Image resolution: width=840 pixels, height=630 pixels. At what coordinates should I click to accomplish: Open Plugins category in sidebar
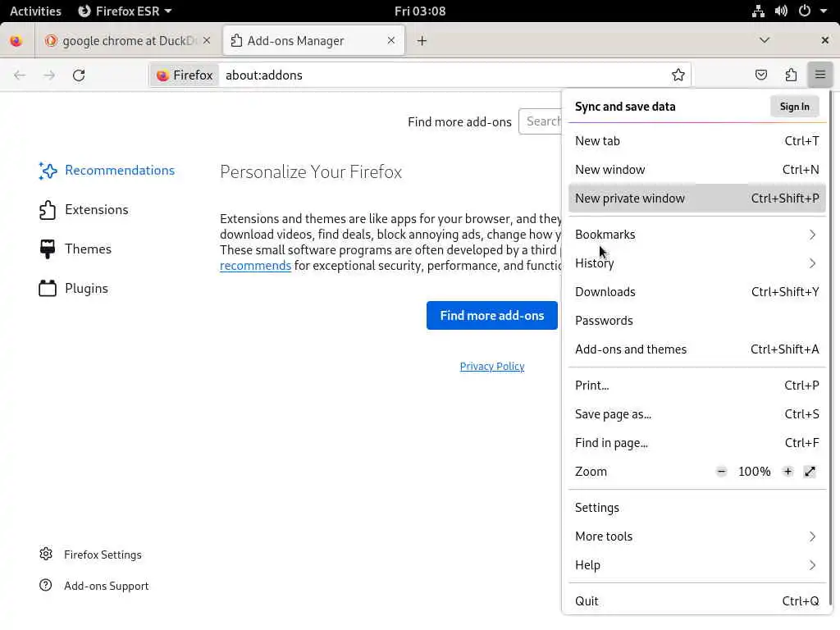(x=74, y=289)
